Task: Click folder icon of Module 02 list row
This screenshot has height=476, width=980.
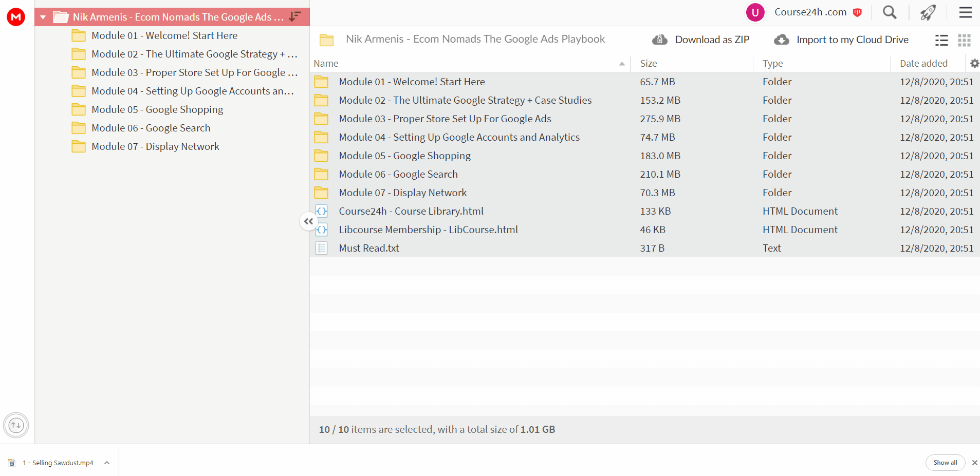Action: coord(321,100)
